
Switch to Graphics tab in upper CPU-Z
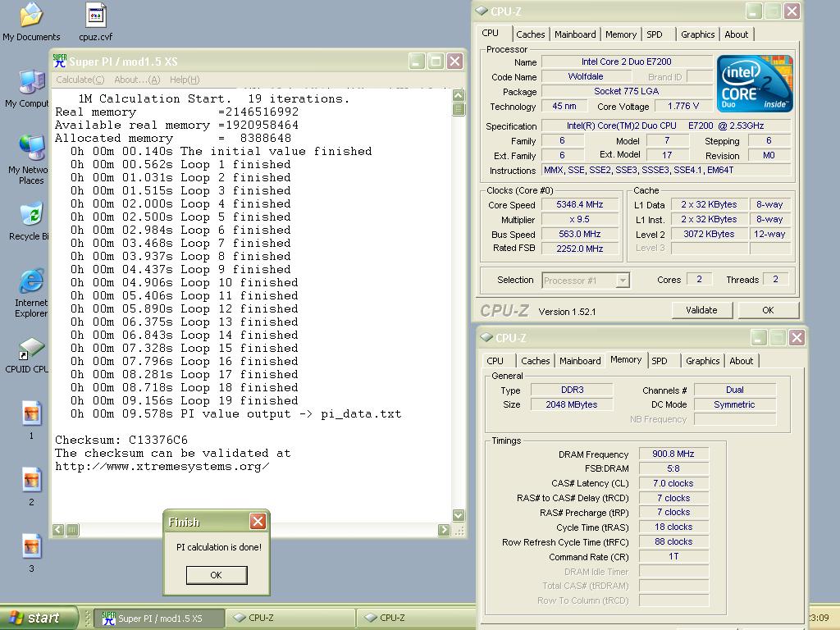click(x=697, y=34)
